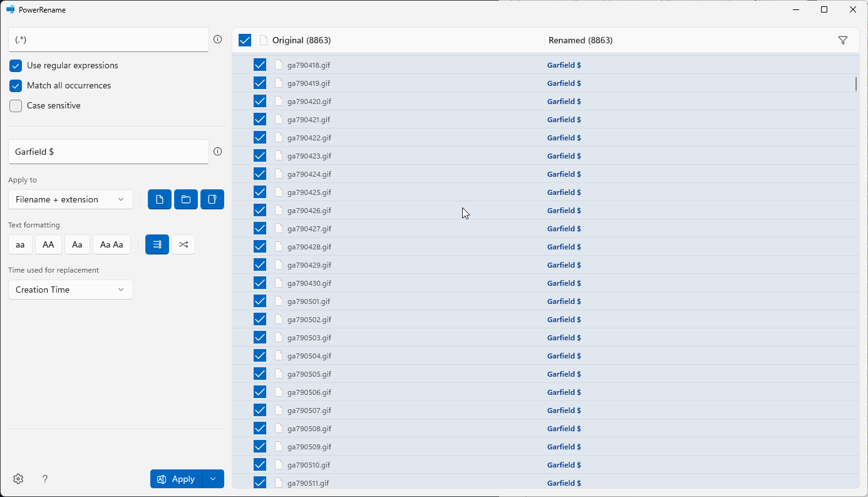This screenshot has width=868, height=497.
Task: Click the info icon beside the 'Garfield $' field
Action: point(217,152)
